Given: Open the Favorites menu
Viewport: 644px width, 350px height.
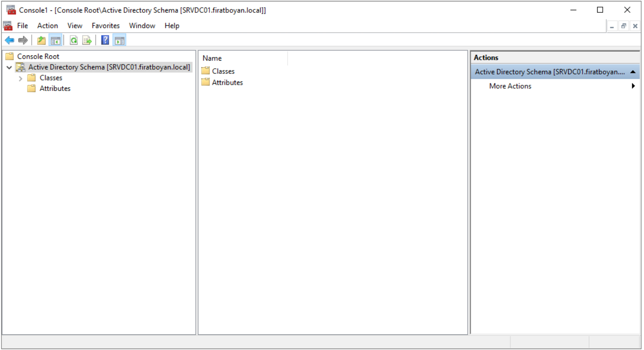Looking at the screenshot, I should (106, 26).
